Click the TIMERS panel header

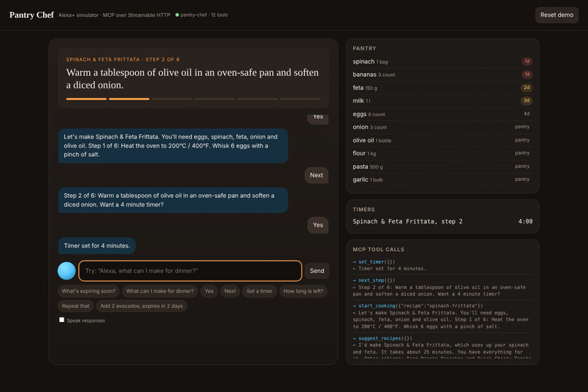coord(363,210)
